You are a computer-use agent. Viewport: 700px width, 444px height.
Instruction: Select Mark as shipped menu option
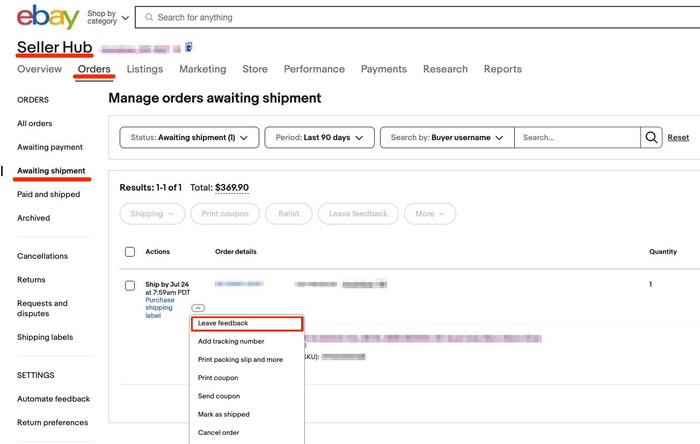[x=224, y=414]
